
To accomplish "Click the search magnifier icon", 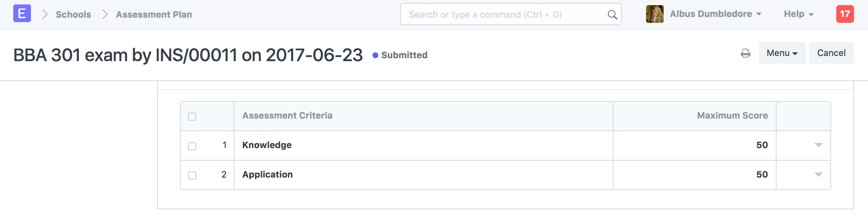I will [612, 14].
